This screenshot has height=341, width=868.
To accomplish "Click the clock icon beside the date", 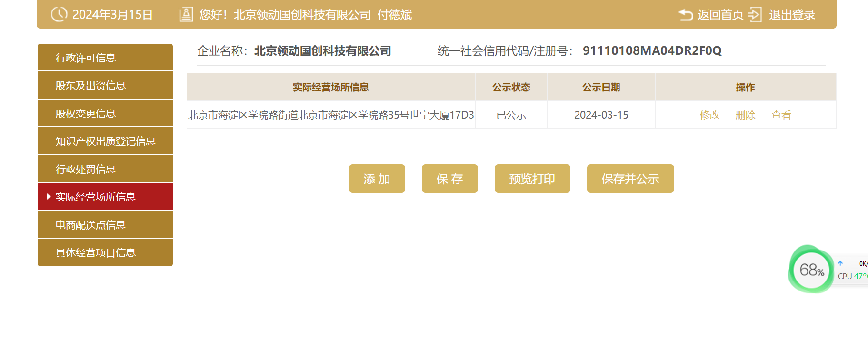I will pos(59,14).
